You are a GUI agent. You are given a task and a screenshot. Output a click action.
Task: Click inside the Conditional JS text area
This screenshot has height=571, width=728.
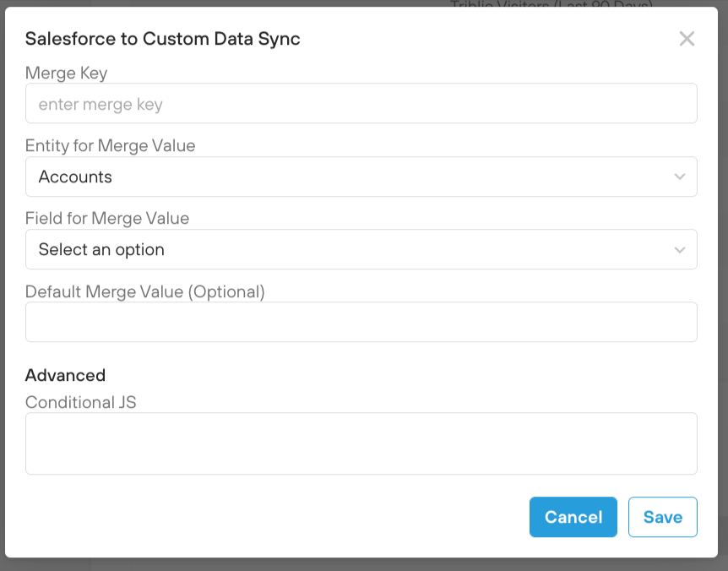361,443
